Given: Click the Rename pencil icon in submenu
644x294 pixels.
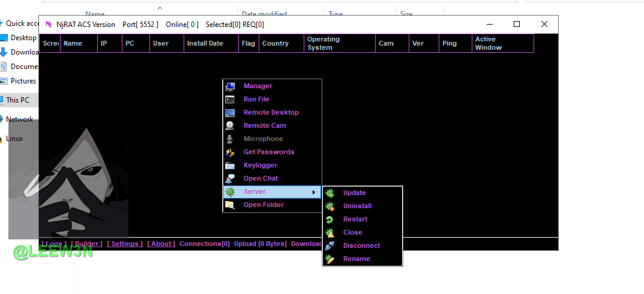Looking at the screenshot, I should (330, 259).
